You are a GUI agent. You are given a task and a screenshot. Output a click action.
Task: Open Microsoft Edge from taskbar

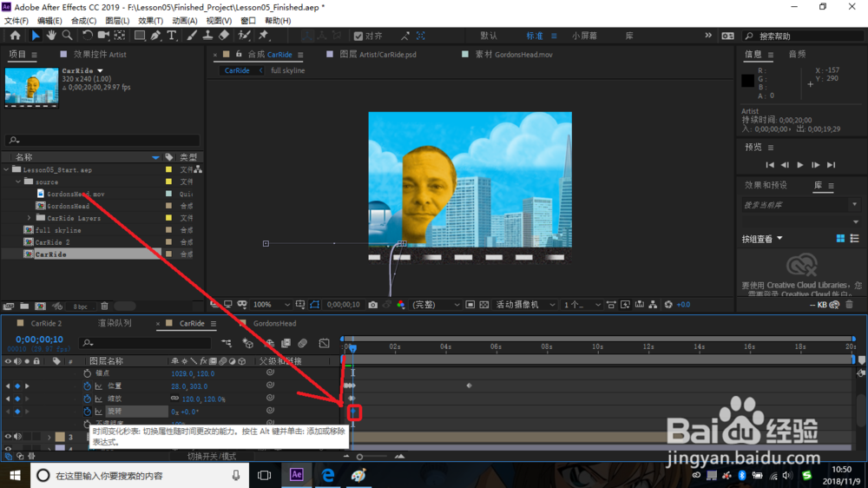click(328, 475)
